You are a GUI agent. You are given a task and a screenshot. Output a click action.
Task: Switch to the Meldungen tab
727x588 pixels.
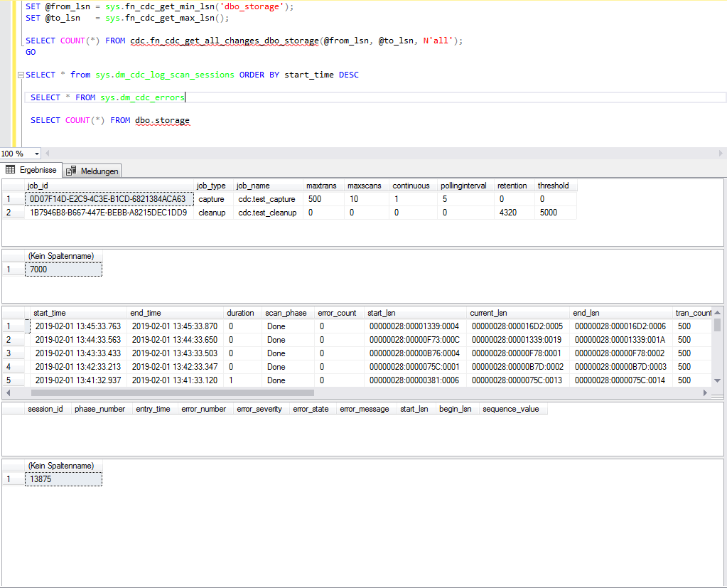click(x=92, y=171)
